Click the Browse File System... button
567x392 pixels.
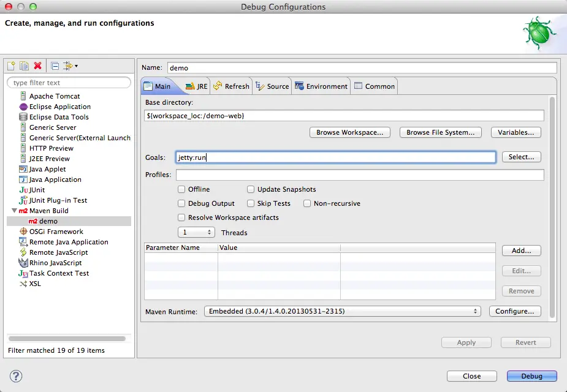[x=441, y=132]
